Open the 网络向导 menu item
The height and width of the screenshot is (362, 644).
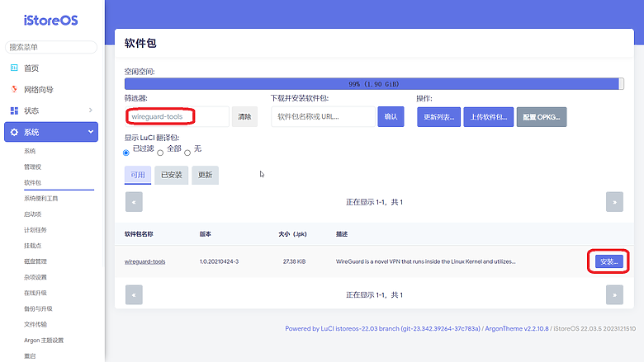point(39,89)
